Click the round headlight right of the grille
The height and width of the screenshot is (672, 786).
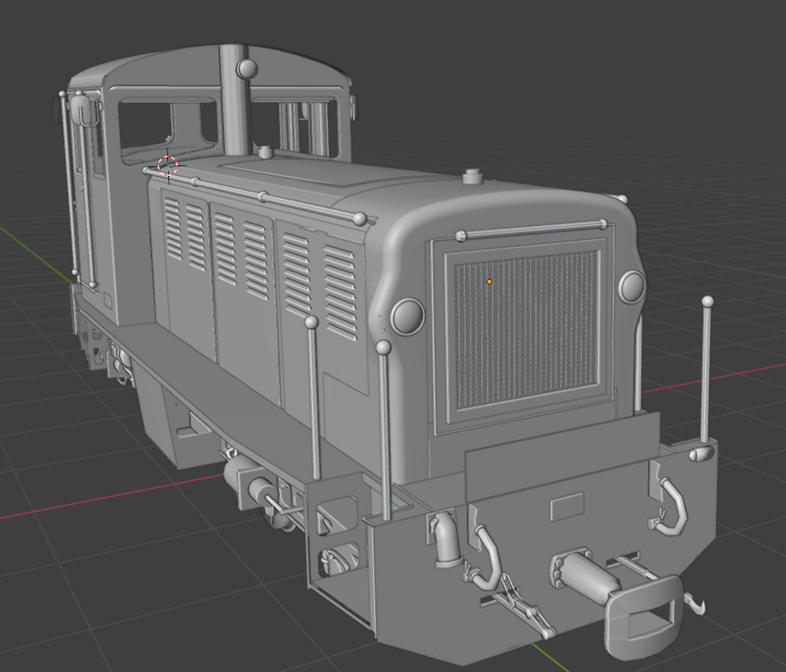pyautogui.click(x=632, y=286)
